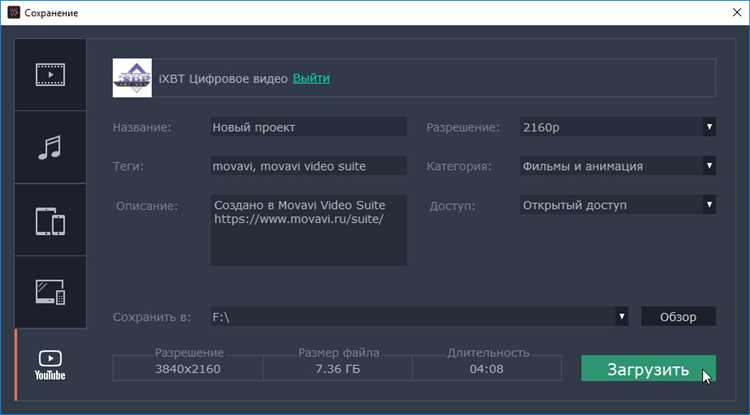Screen dimensions: 750x415
Task: Close the Сохранение dialog window
Action: tap(737, 12)
